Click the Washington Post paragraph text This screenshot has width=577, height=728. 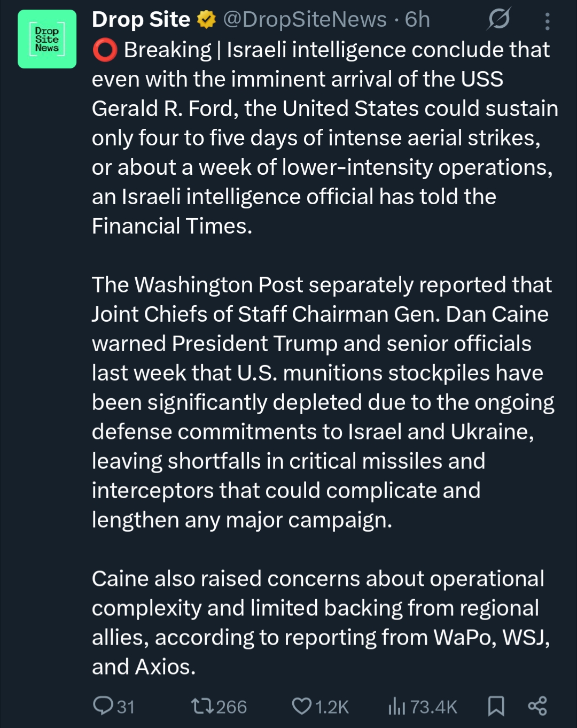pos(321,402)
